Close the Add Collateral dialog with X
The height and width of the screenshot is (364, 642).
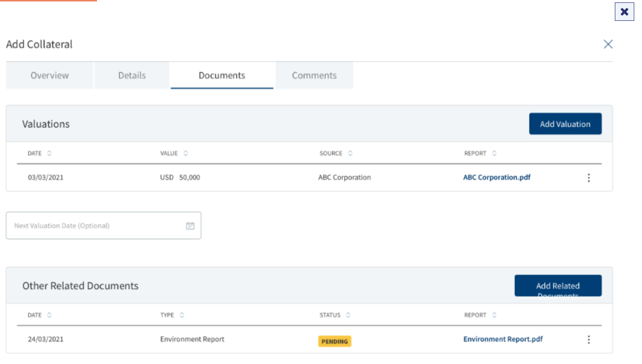click(x=608, y=44)
